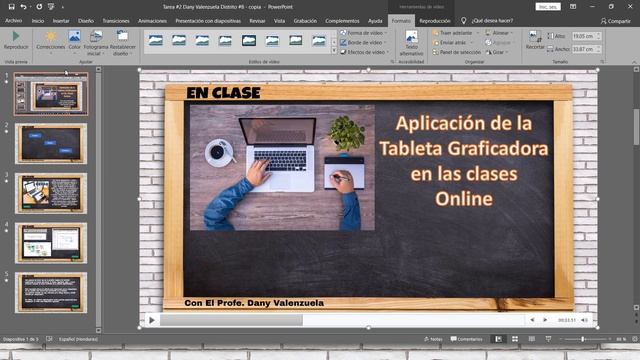Viewport: 640px width, 360px height.
Task: Switch to the Insertar tab
Action: [x=61, y=21]
